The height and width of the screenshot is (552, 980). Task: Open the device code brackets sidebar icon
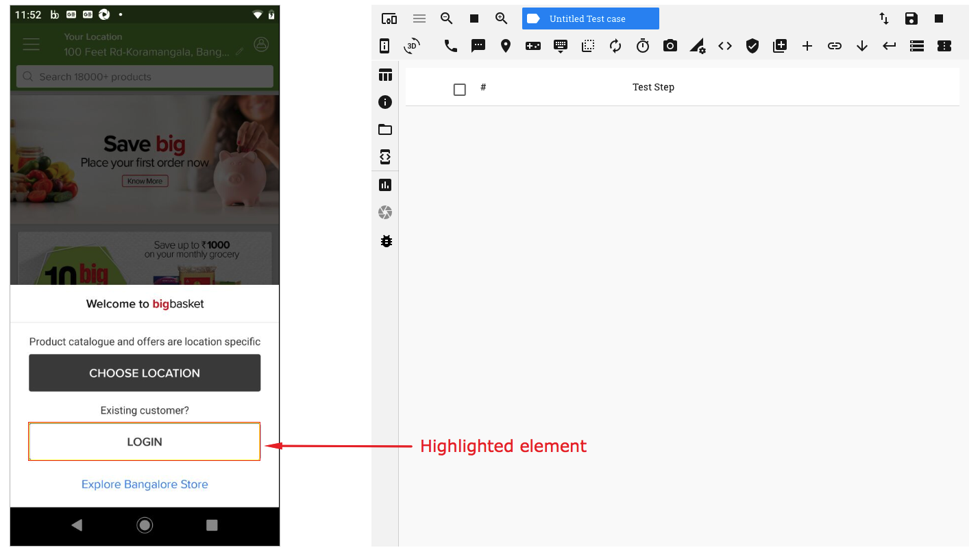[x=385, y=157]
